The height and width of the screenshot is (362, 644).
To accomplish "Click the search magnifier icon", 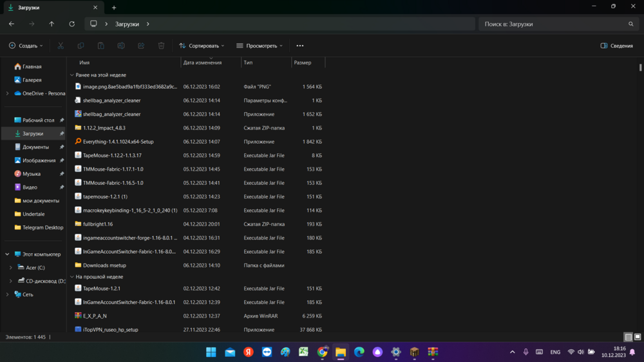I will click(x=631, y=24).
